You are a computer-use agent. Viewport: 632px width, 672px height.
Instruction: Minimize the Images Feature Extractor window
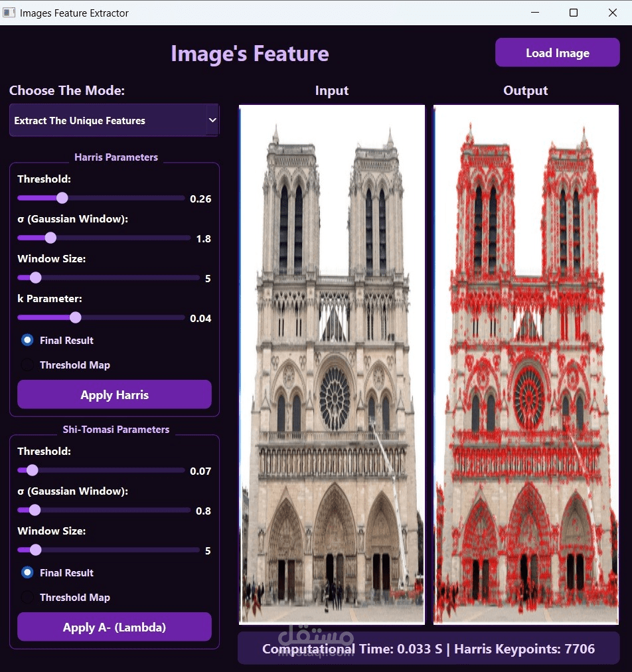(534, 13)
